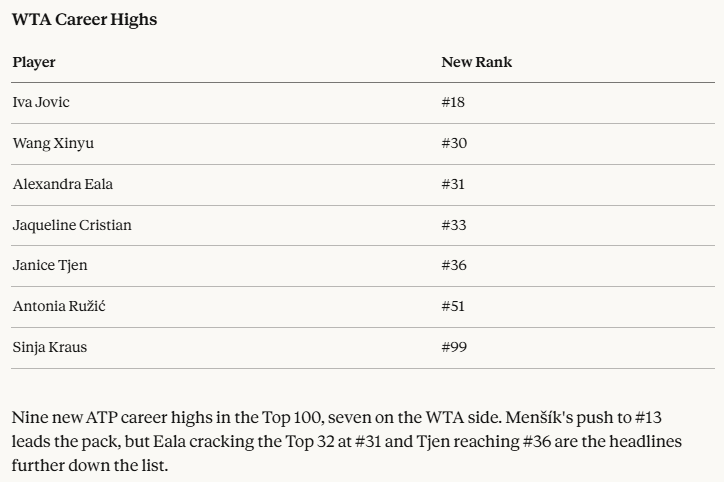
Task: Click the #99 rank cell
Action: click(x=454, y=347)
